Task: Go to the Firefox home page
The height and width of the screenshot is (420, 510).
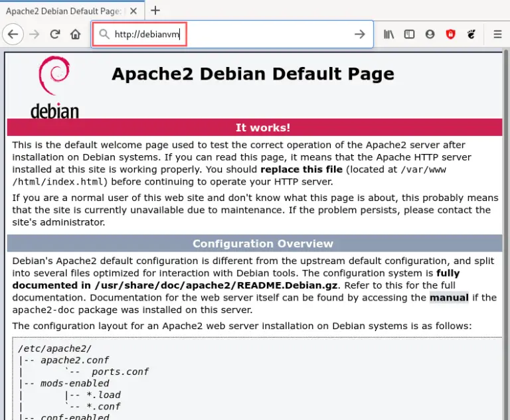Action: [76, 35]
